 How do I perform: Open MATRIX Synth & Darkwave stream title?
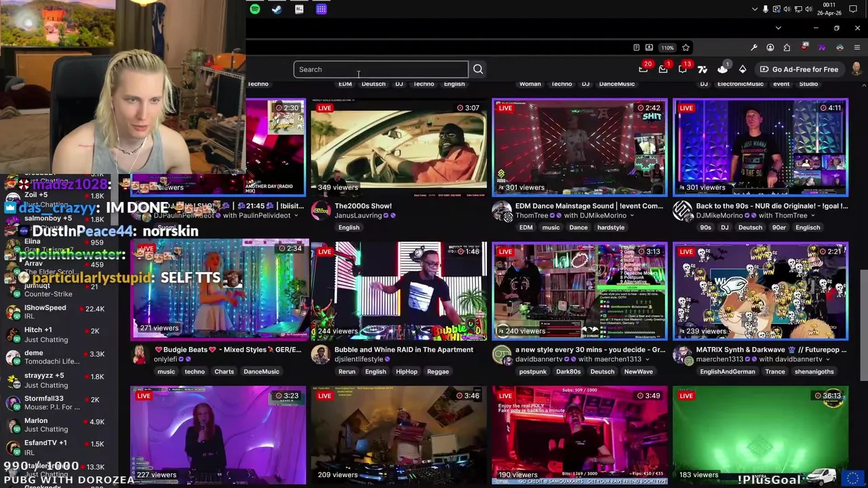771,350
